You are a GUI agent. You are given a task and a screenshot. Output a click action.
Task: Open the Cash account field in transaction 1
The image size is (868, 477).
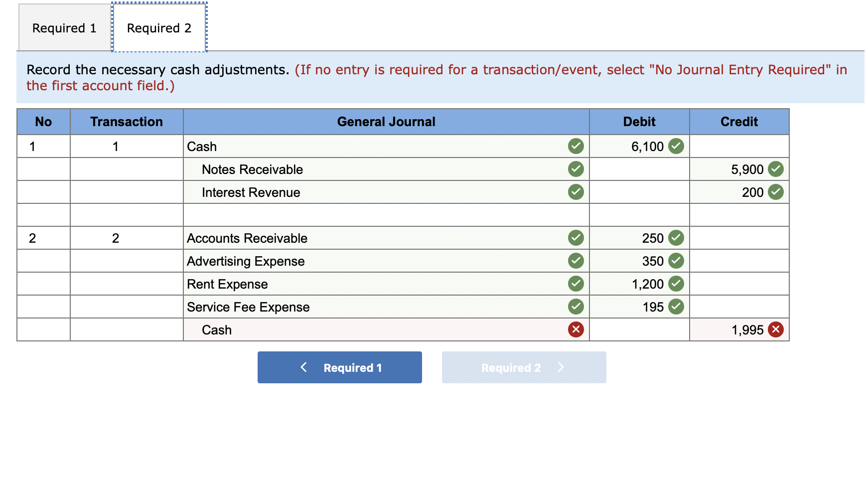386,146
